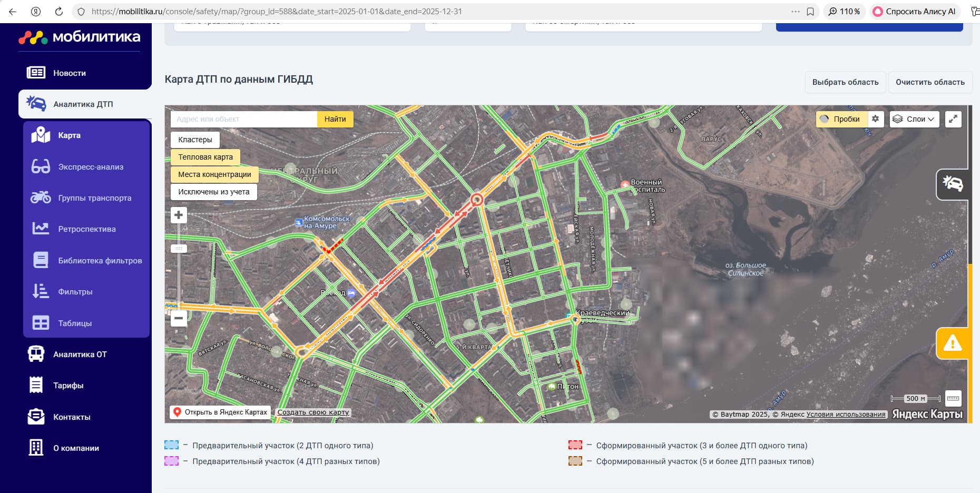Disable Места концентрации overlay
This screenshot has width=980, height=493.
tap(214, 174)
